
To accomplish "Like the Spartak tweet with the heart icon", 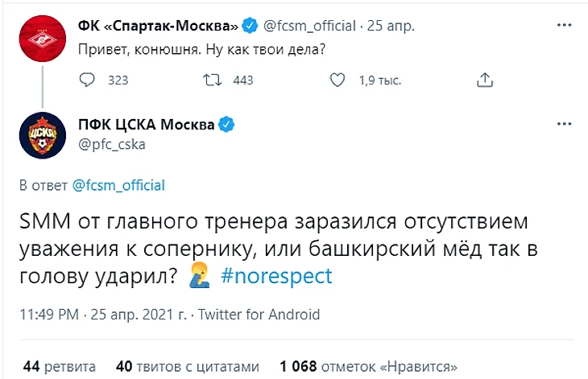I will coord(339,80).
